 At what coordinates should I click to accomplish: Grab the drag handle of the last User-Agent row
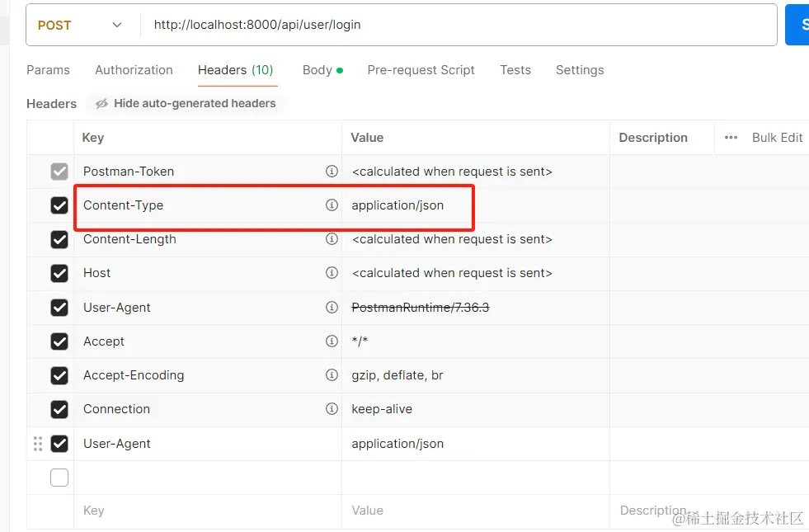pyautogui.click(x=38, y=444)
